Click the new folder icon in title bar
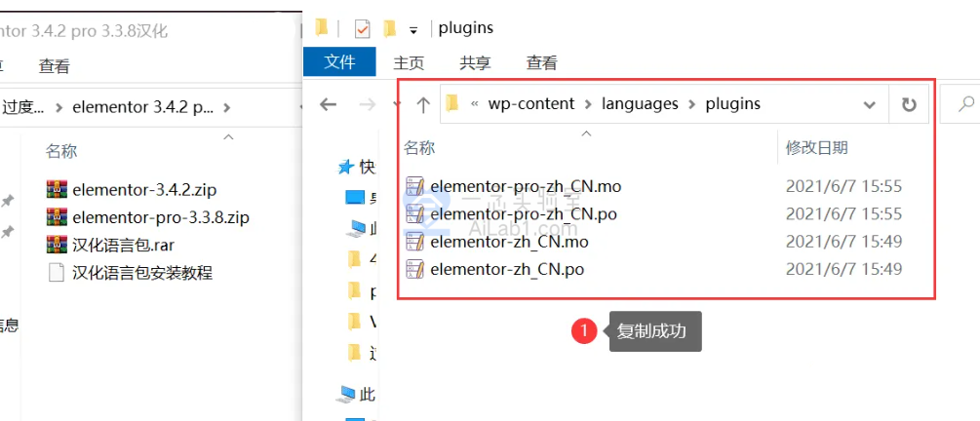980x421 pixels. click(x=390, y=28)
